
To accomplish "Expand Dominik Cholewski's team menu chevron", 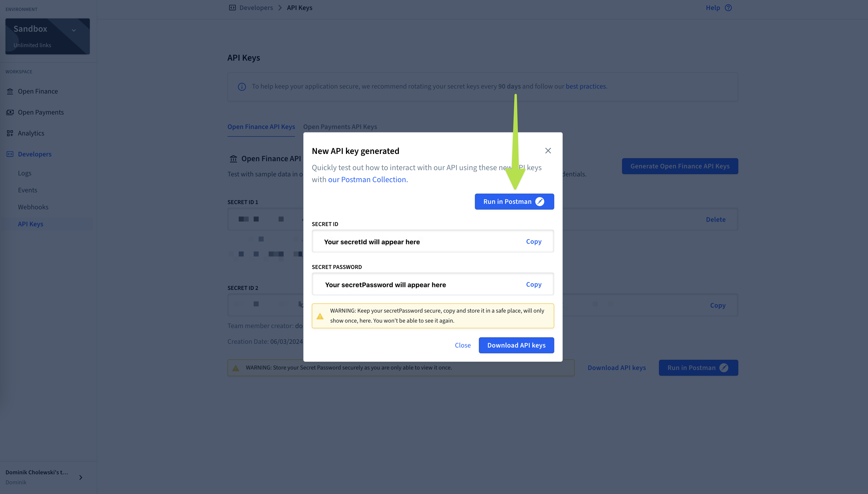I will [81, 477].
